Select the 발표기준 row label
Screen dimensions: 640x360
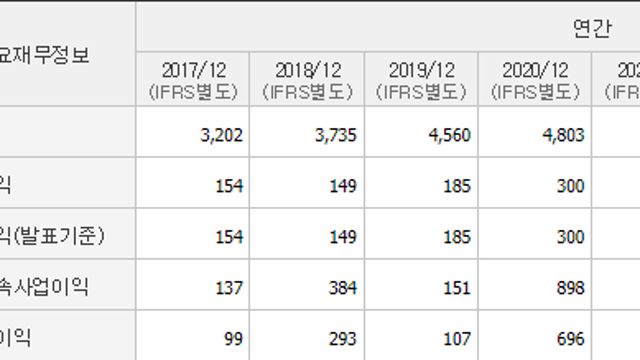click(52, 236)
